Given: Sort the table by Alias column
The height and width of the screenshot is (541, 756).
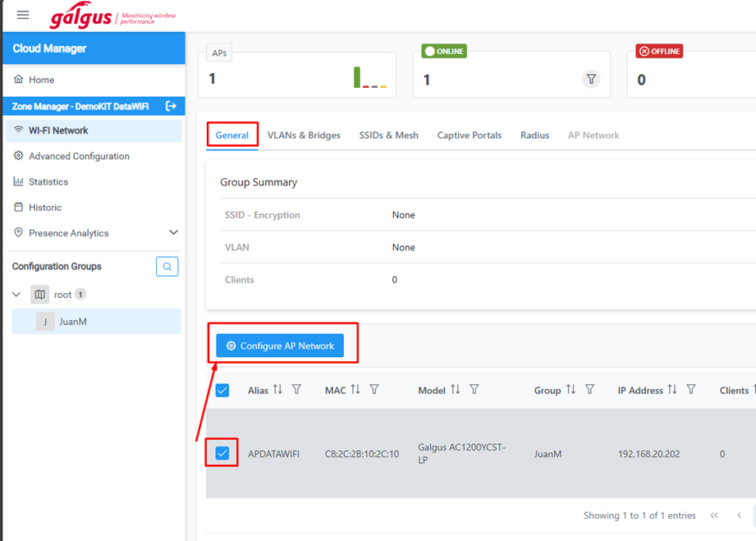Looking at the screenshot, I should click(x=277, y=390).
